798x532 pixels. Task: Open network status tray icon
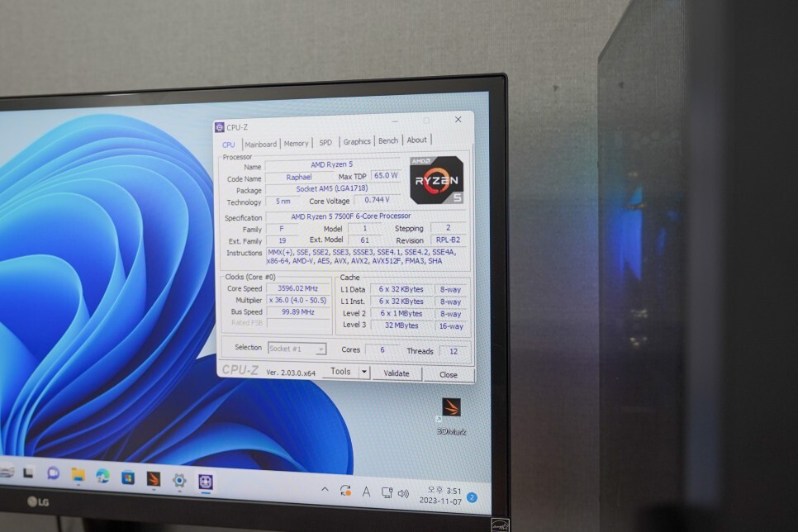pos(387,493)
